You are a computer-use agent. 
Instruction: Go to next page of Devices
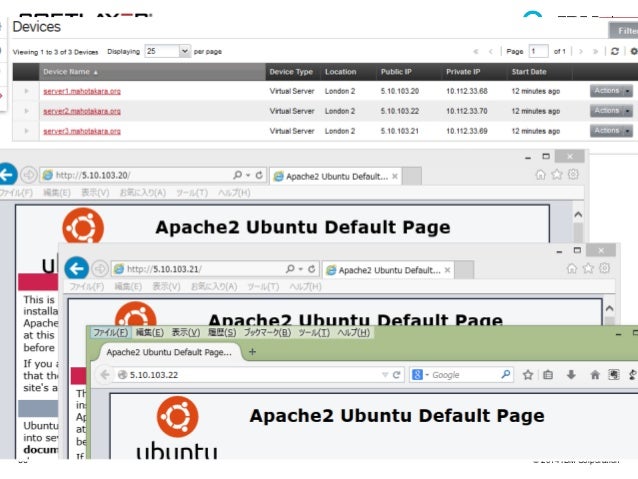point(581,51)
